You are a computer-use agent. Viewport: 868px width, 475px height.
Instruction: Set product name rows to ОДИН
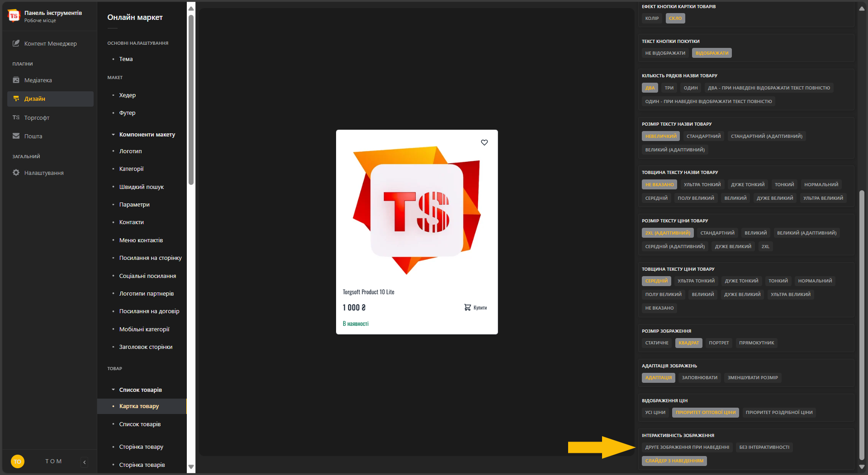tap(691, 88)
